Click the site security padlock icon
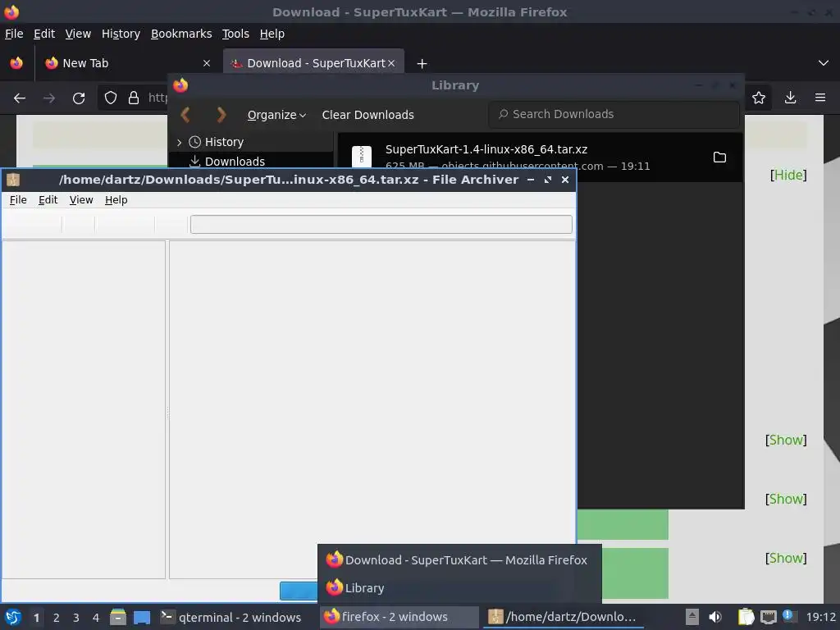This screenshot has width=840, height=630. click(134, 98)
